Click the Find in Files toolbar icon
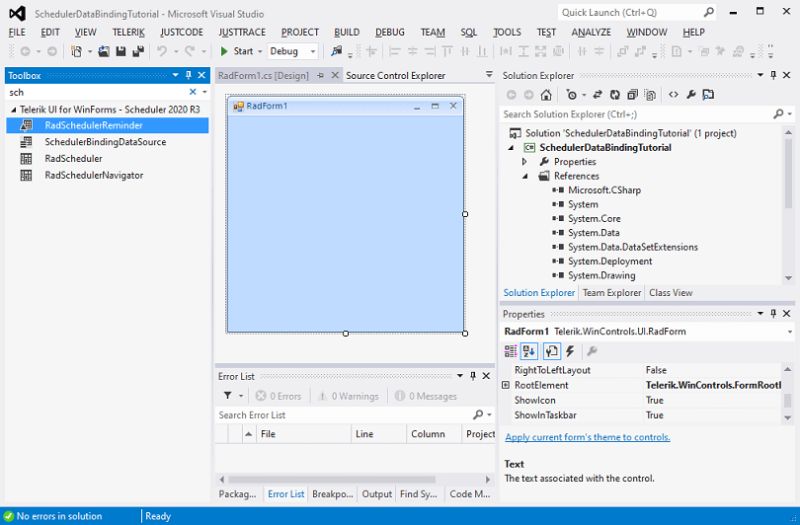Image resolution: width=800 pixels, height=525 pixels. (x=336, y=51)
